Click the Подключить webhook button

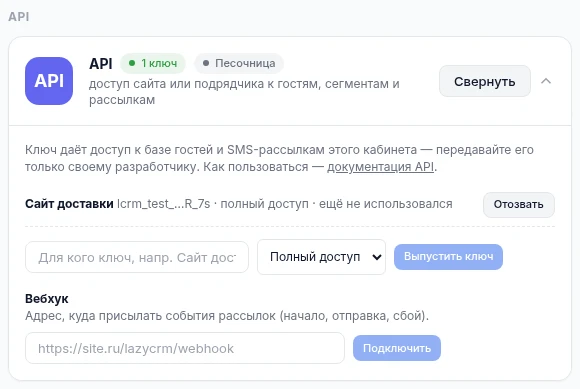click(x=397, y=348)
